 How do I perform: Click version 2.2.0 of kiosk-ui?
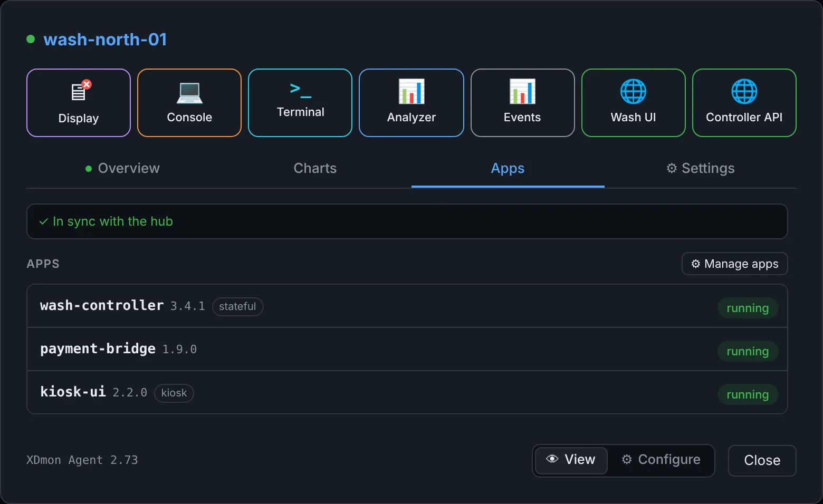coord(130,393)
